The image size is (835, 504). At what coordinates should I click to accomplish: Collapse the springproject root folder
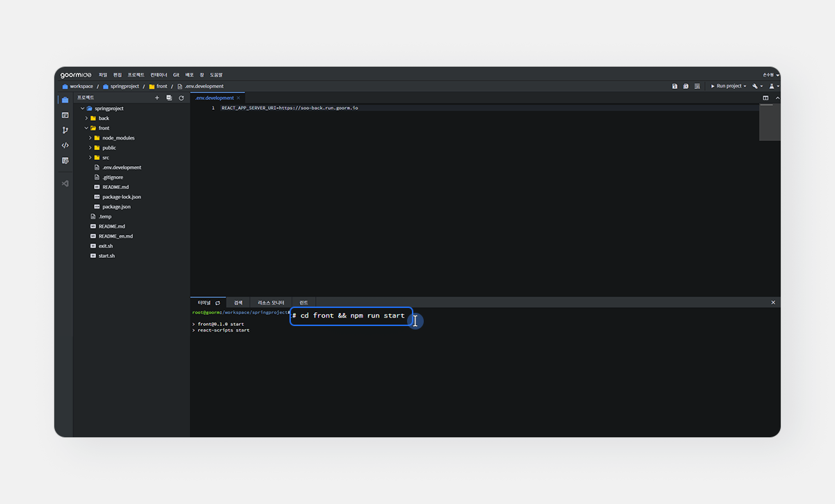coord(82,108)
